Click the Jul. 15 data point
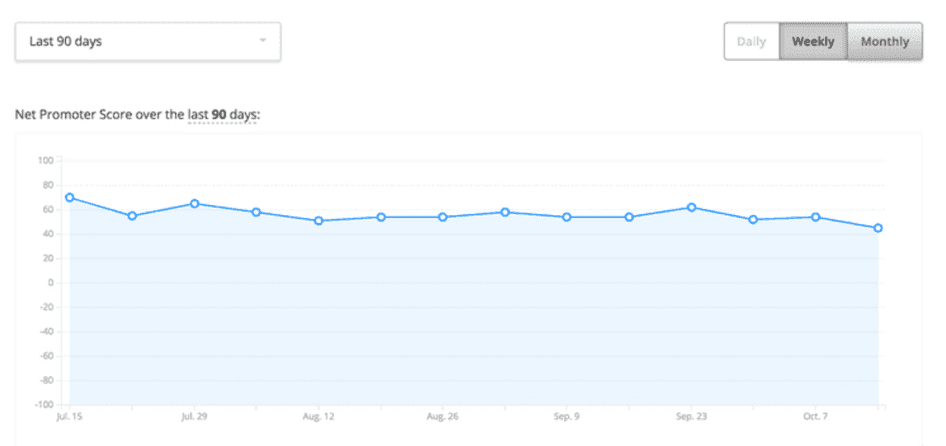This screenshot has height=446, width=946. [70, 197]
